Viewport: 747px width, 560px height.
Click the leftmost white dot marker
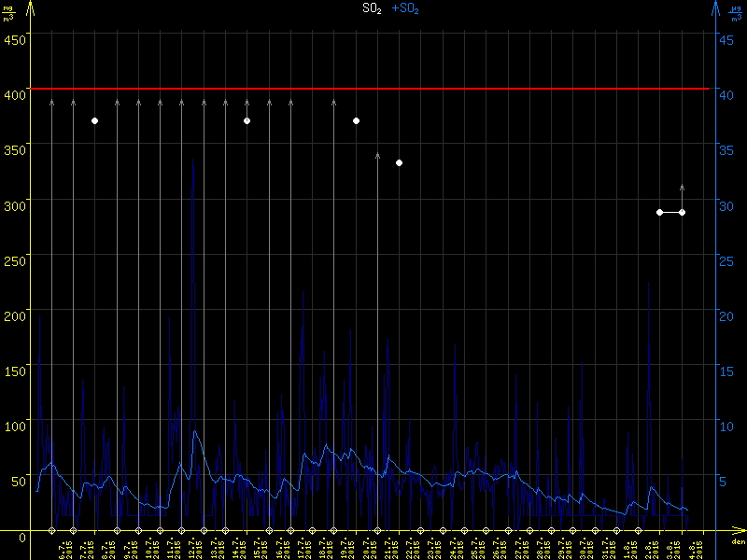tap(94, 121)
